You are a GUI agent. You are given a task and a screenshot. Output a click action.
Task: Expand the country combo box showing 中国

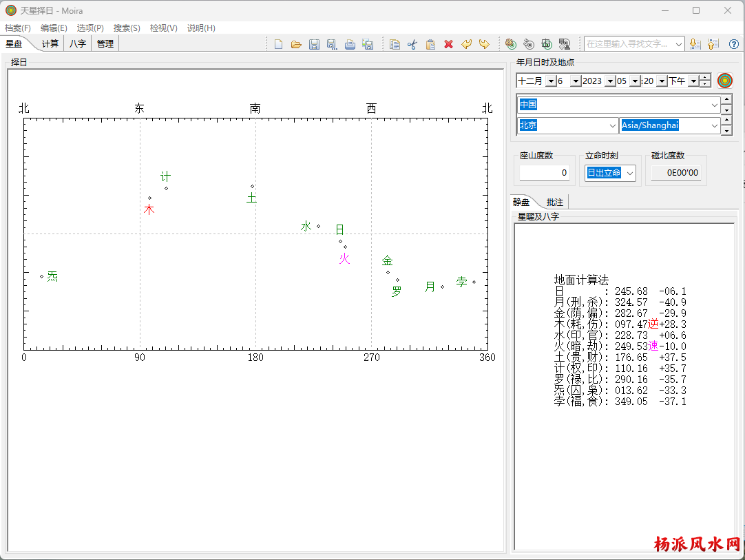pyautogui.click(x=715, y=105)
